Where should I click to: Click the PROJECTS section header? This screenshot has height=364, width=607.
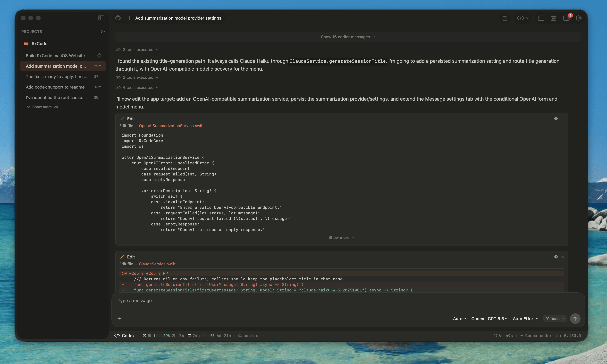(32, 32)
